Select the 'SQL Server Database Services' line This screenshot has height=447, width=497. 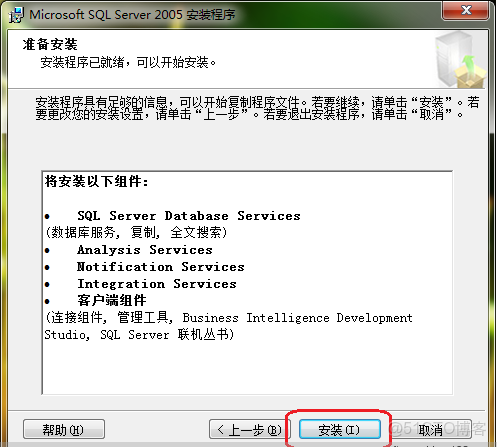[189, 216]
